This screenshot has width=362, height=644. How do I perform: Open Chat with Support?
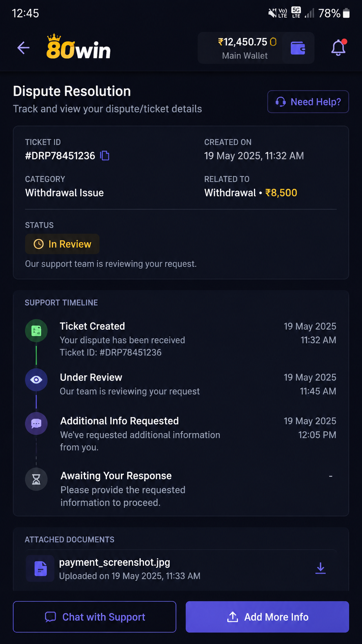point(95,617)
